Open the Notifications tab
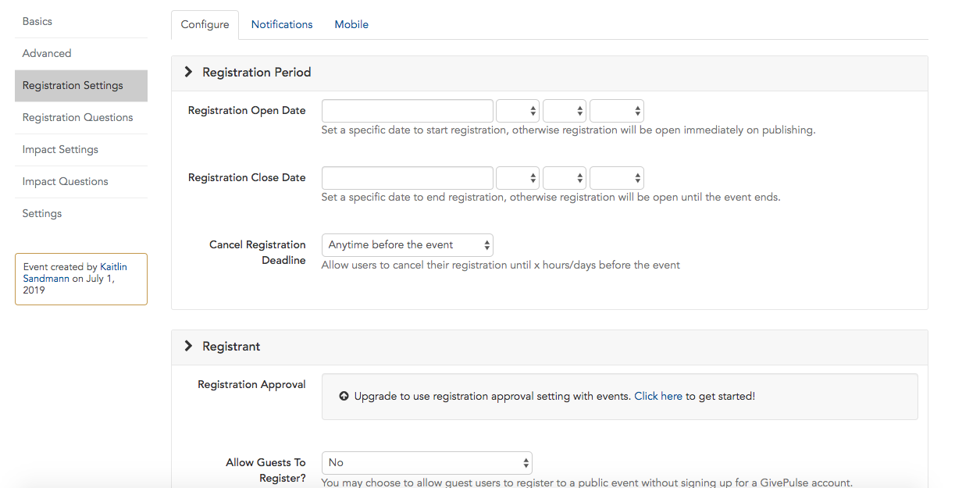 coord(282,24)
